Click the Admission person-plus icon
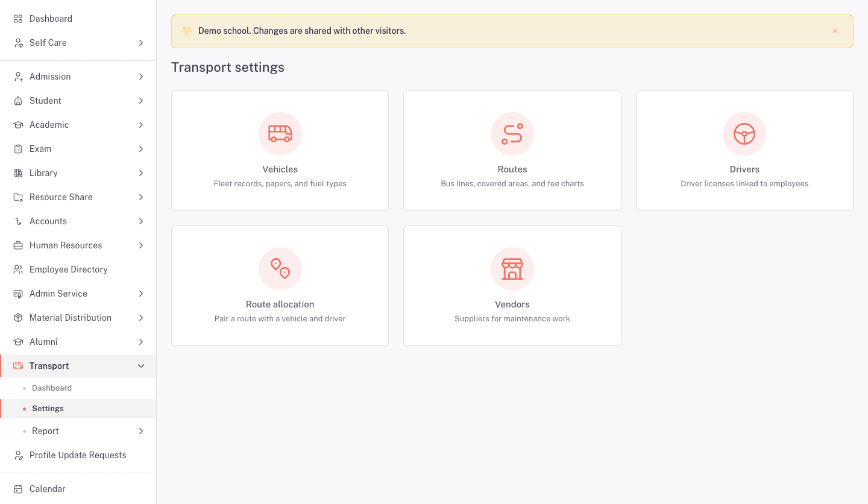 click(18, 77)
